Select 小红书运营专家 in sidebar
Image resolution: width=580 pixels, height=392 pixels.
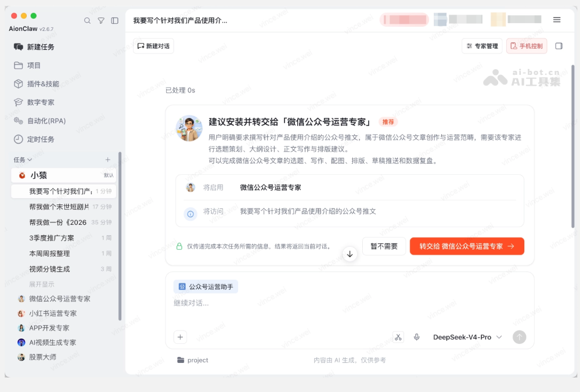pos(48,313)
